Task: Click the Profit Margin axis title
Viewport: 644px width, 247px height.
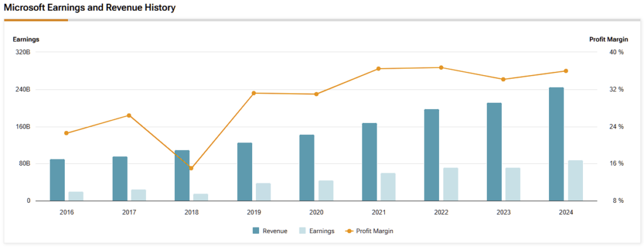Action: (609, 40)
